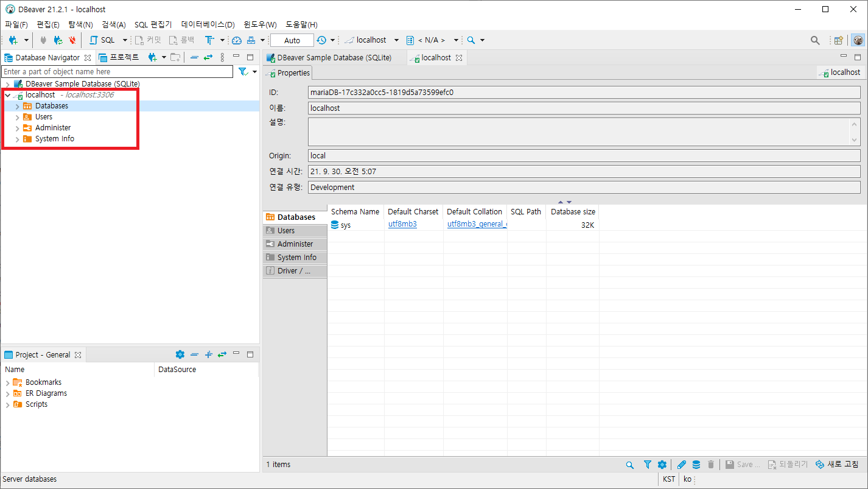Image resolution: width=868 pixels, height=489 pixels.
Task: Open the 편집(E) menu
Action: click(48, 25)
